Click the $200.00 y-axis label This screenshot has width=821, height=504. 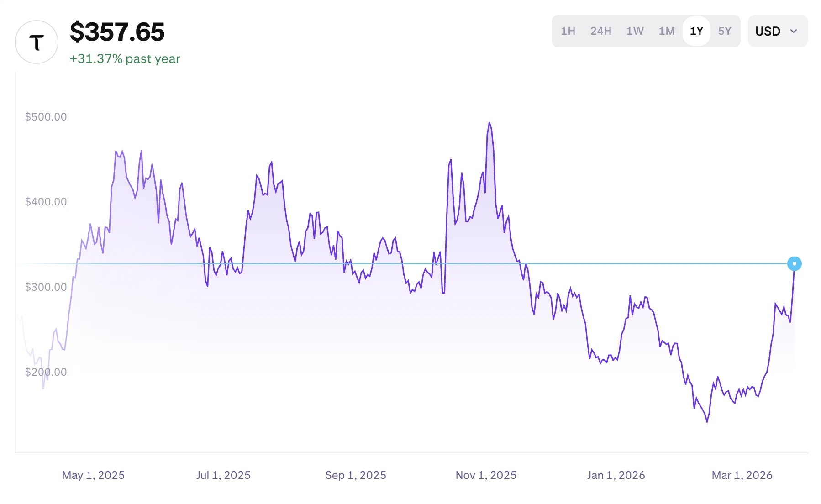[46, 372]
